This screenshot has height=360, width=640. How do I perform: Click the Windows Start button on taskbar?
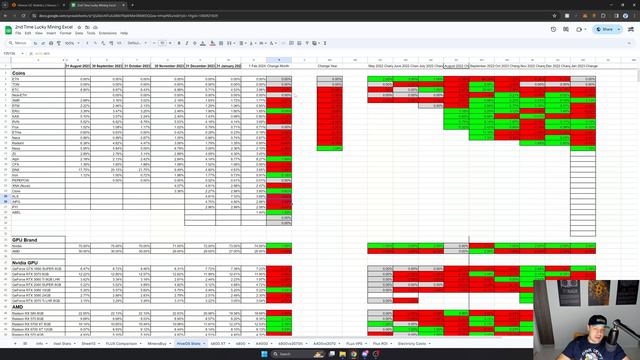tap(264, 354)
